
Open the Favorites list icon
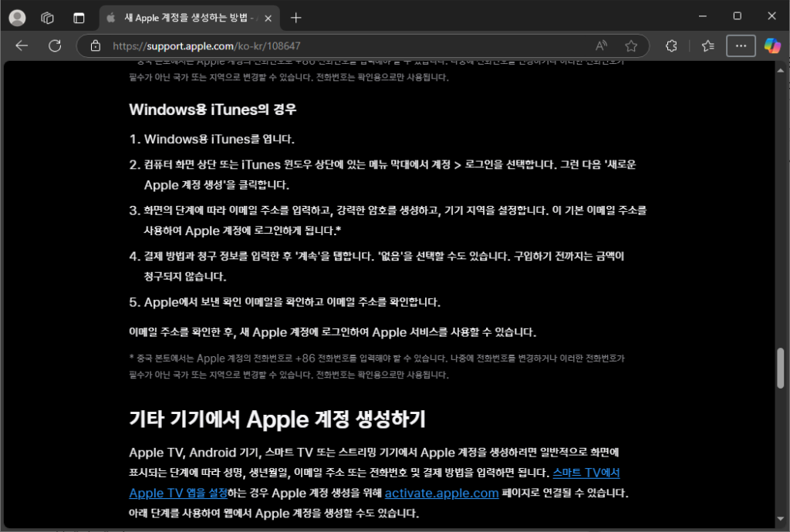pos(708,45)
